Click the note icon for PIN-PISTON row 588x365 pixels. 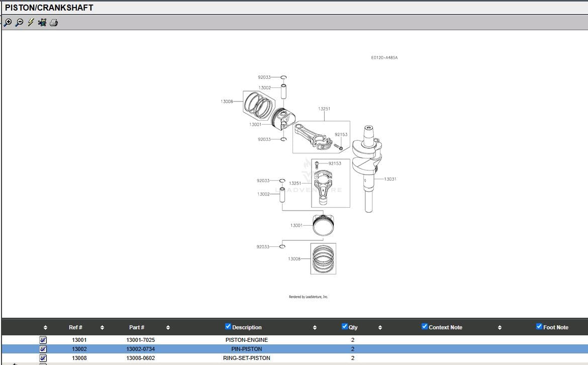pos(43,349)
